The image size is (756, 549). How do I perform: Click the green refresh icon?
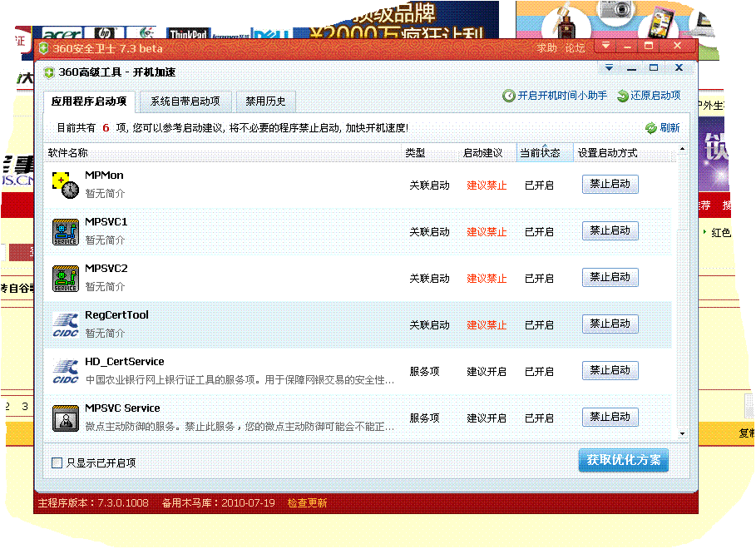(x=651, y=128)
